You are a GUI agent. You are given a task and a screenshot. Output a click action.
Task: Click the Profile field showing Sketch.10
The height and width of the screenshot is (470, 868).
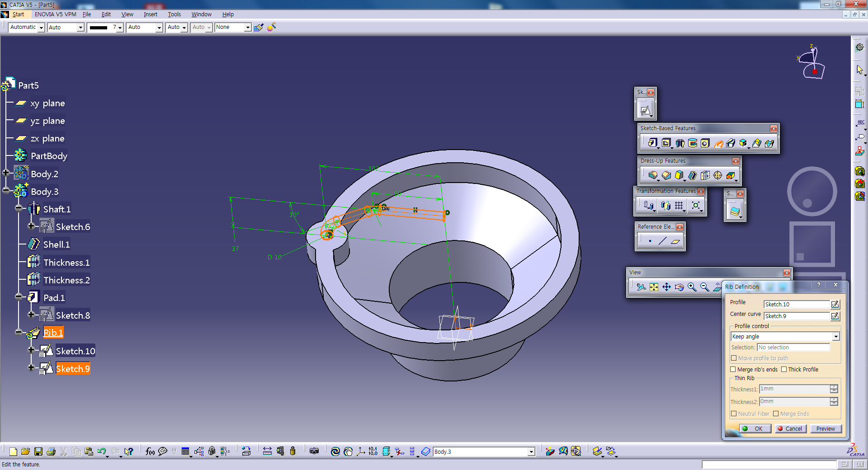tap(797, 304)
